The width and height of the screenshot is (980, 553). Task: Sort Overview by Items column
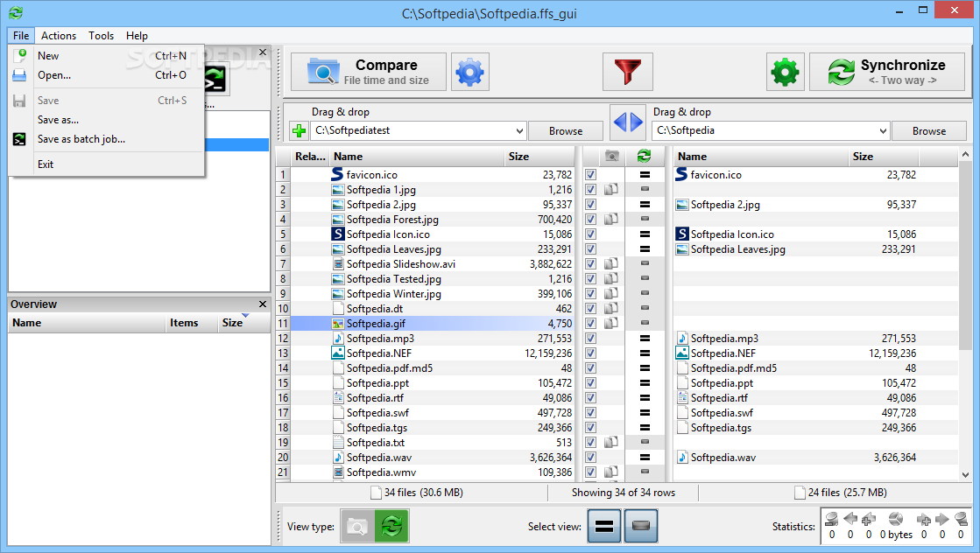pyautogui.click(x=191, y=323)
